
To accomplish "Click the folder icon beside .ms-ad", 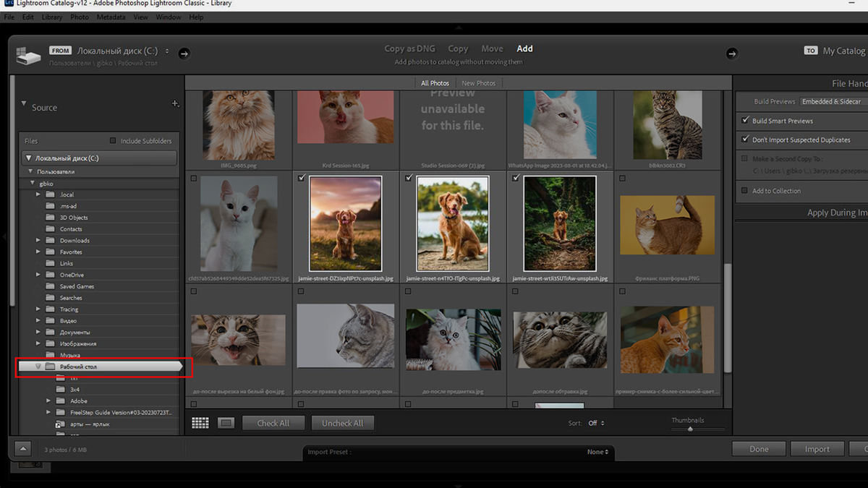I will point(50,206).
